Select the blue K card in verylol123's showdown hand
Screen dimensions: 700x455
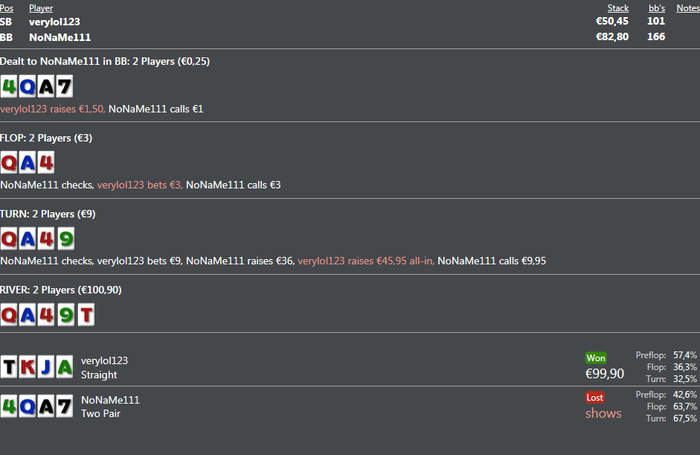[28, 367]
